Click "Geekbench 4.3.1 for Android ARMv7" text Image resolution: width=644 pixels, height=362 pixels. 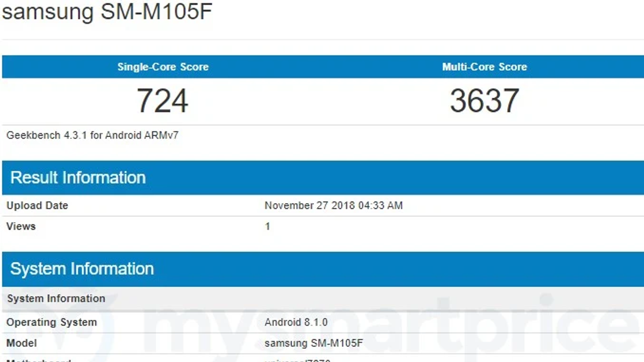tap(93, 135)
